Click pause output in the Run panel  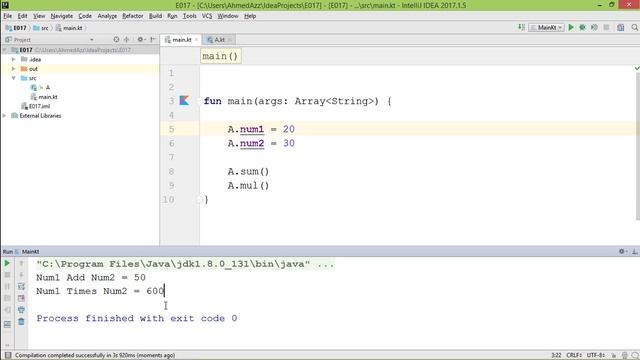click(x=7, y=287)
